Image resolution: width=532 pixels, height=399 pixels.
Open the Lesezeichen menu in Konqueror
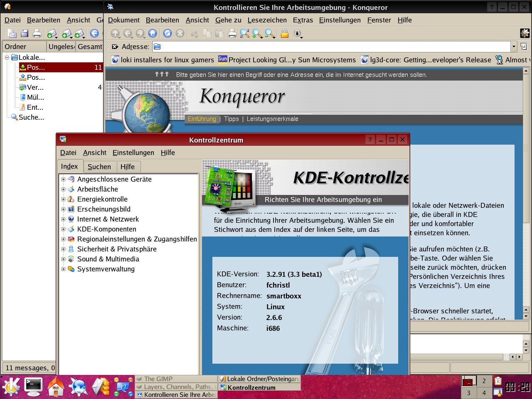[267, 20]
